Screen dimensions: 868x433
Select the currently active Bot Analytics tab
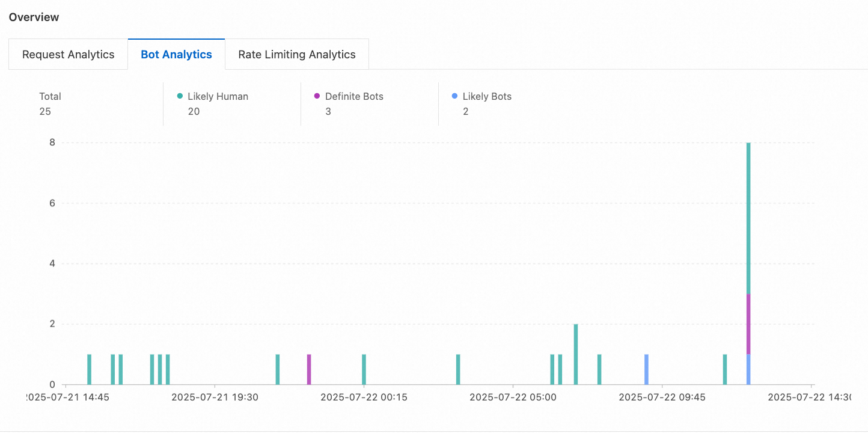click(176, 54)
